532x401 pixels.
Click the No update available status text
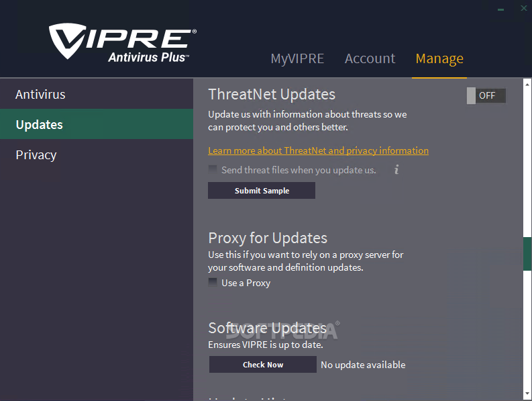(x=363, y=365)
